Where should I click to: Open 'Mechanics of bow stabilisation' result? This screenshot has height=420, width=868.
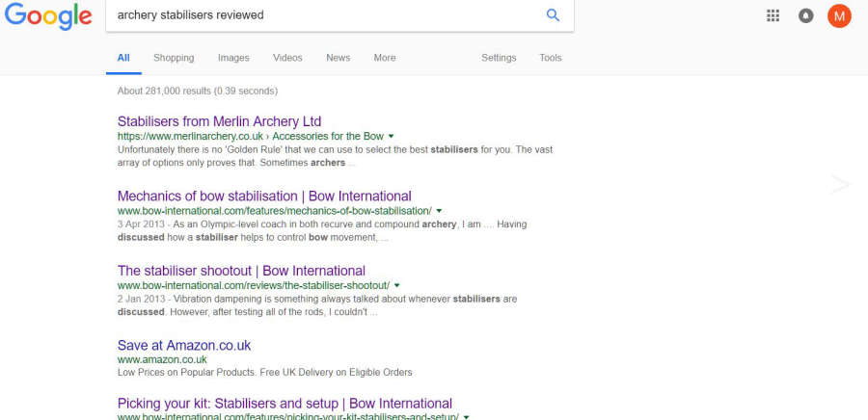coord(264,197)
